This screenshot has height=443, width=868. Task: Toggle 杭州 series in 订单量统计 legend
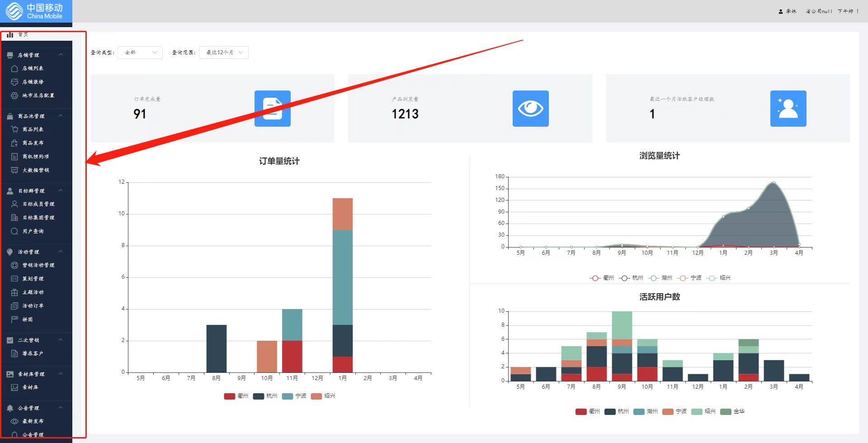[x=265, y=396]
